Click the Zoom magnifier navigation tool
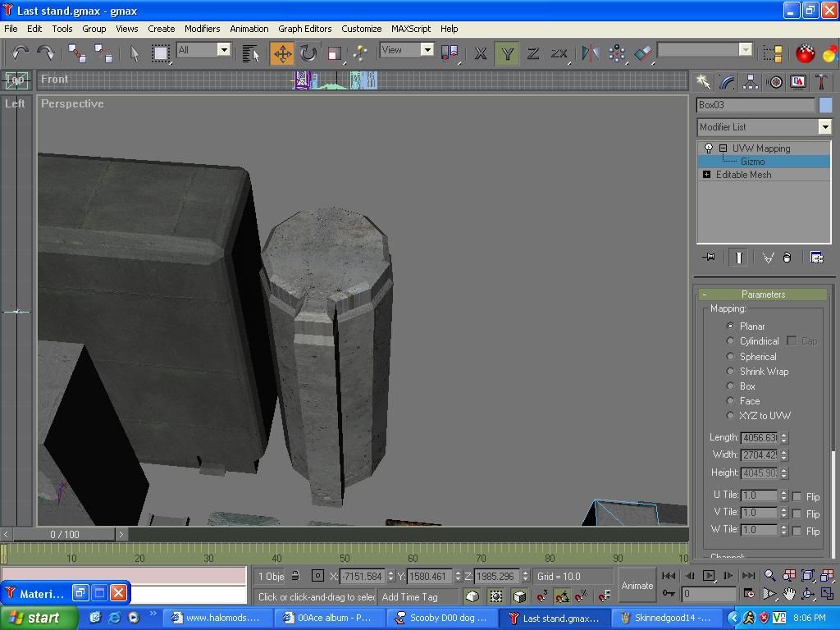This screenshot has height=630, width=840. pos(769,575)
